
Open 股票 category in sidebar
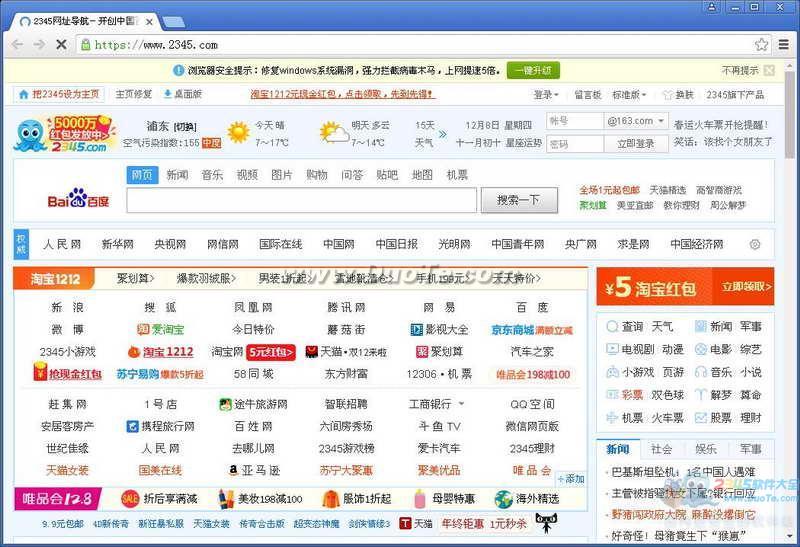(x=721, y=418)
